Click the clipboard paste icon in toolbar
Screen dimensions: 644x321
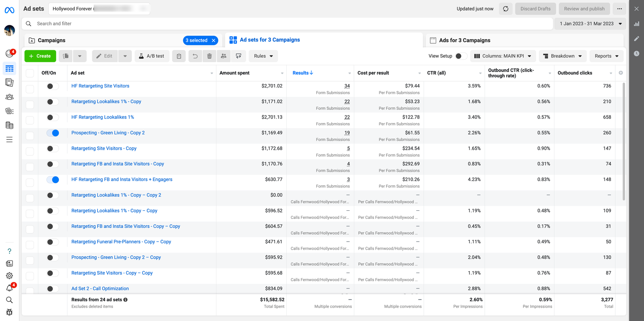coord(179,56)
